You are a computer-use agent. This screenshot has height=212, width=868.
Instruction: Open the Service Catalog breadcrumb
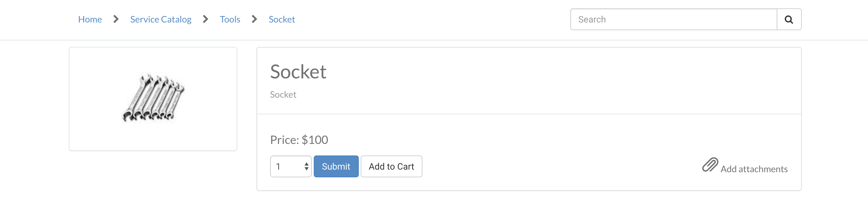pyautogui.click(x=161, y=19)
